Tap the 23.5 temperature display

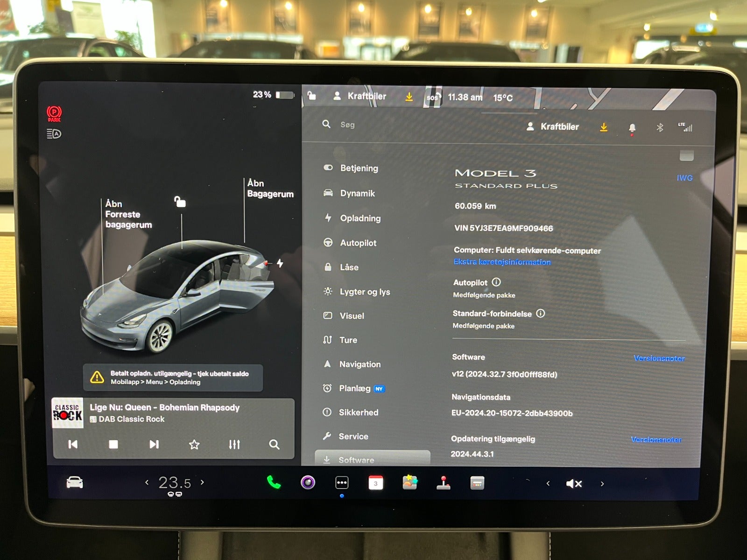175,483
